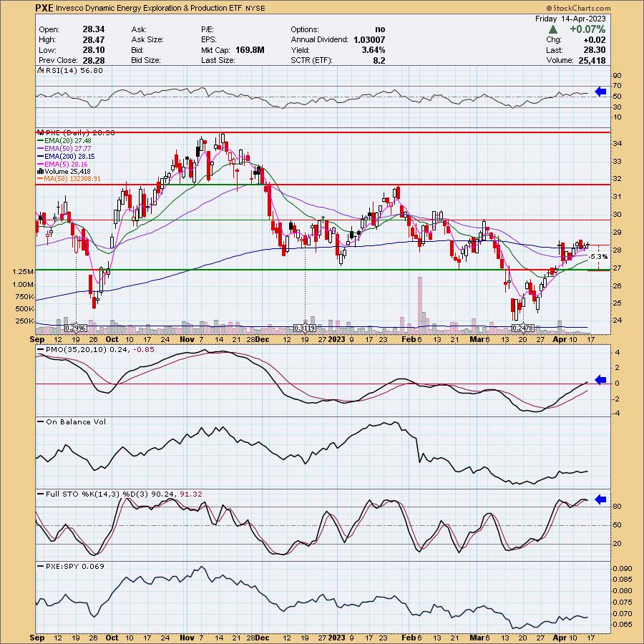
Task: Click the -5.3% stop annotation
Action: click(x=598, y=257)
